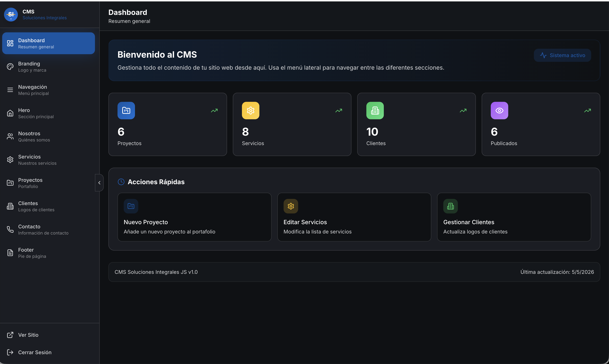Click CMS Soluciones Integrales JS v1.0 text
Screen dimensions: 609x364
(x=156, y=272)
